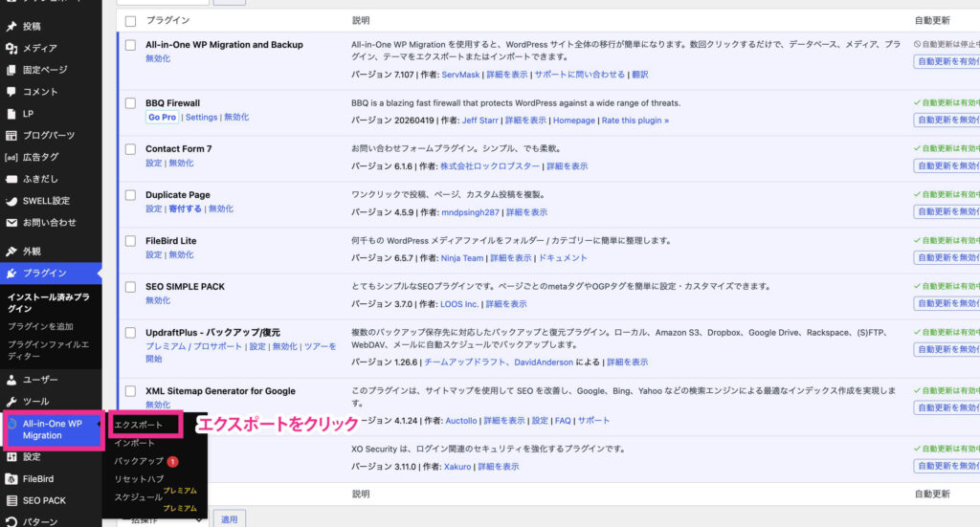
Task: Click the 広告タグ ad icon
Action: coord(11,158)
